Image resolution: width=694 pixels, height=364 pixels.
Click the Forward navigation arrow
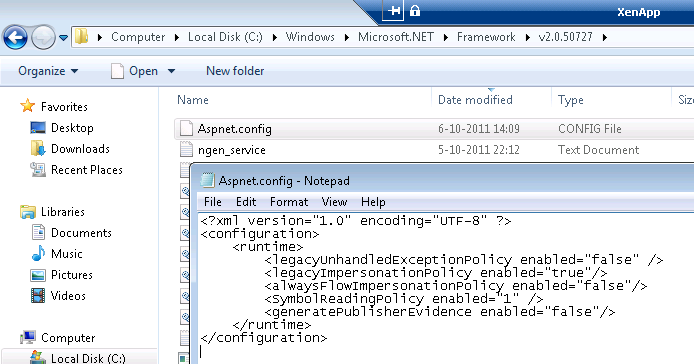(x=43, y=38)
